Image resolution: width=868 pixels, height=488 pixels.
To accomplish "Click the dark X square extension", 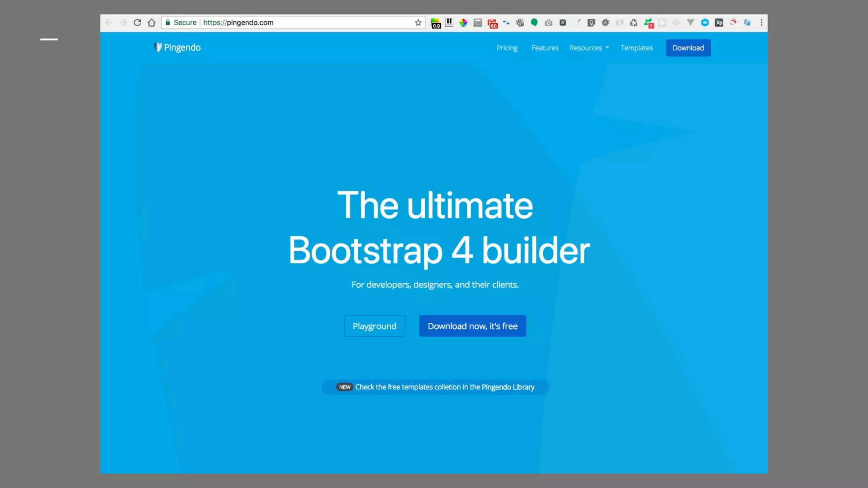I will coord(563,22).
